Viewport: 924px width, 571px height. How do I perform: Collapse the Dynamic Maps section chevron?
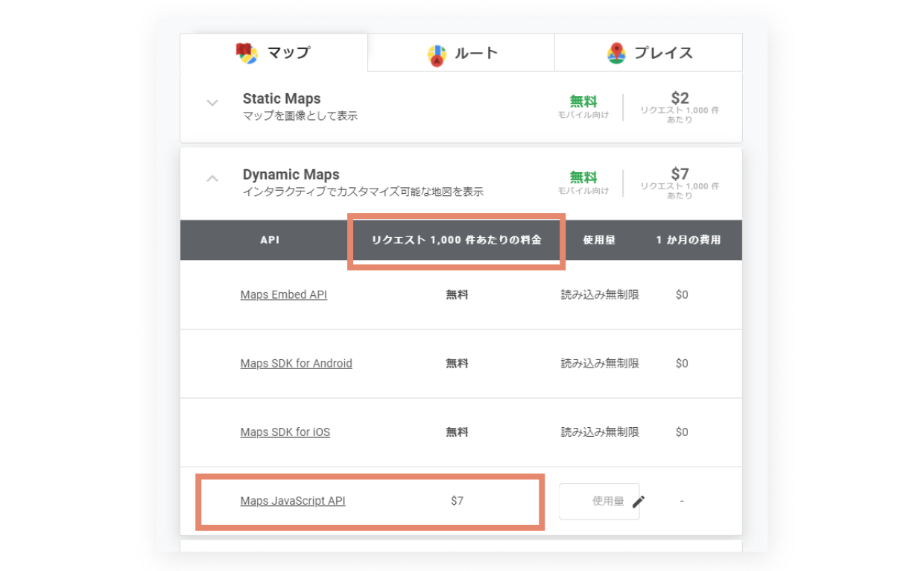(x=212, y=179)
